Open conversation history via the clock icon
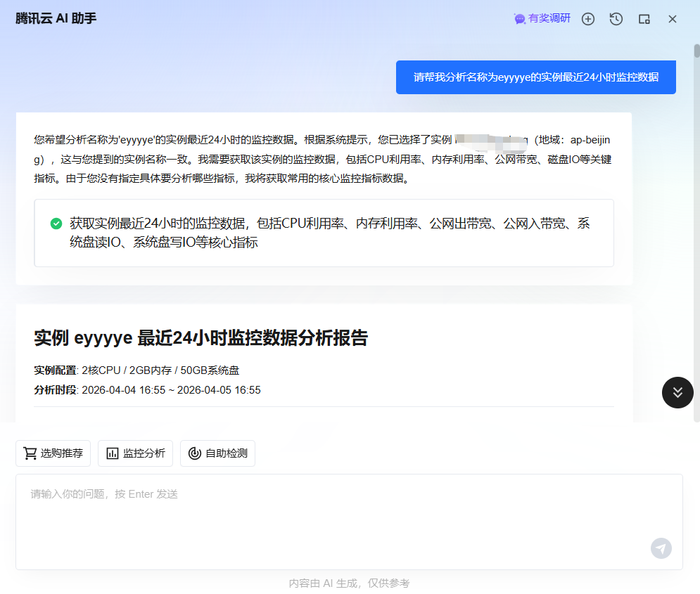This screenshot has width=700, height=594. pyautogui.click(x=616, y=19)
